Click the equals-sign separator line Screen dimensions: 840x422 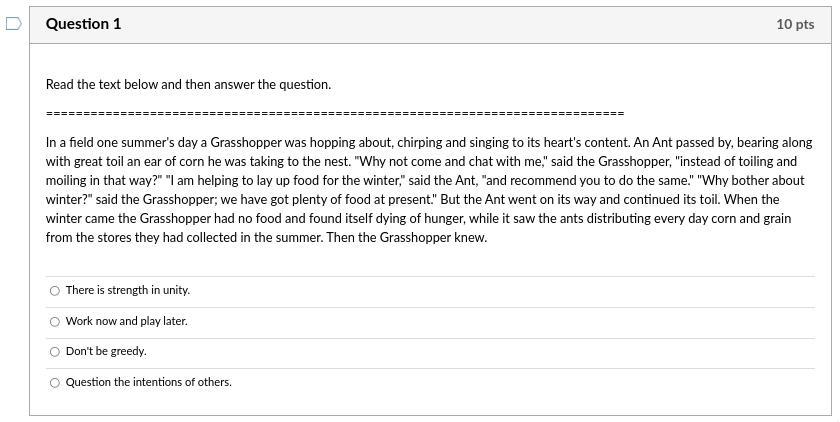click(x=335, y=114)
